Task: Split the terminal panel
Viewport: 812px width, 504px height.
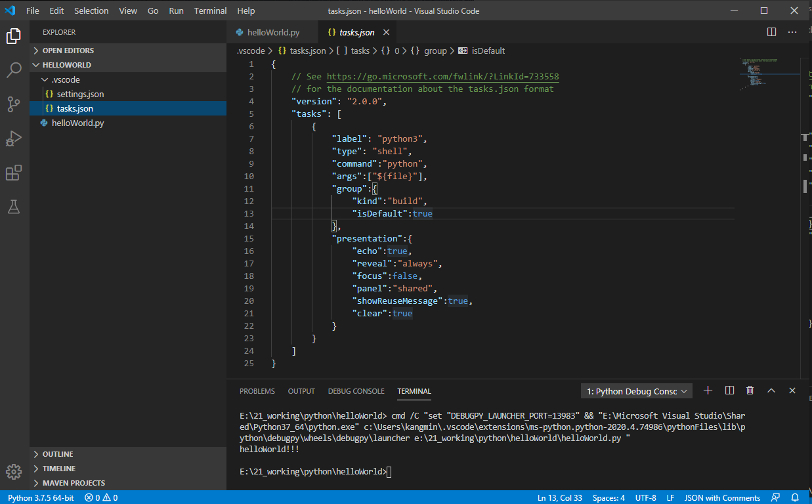Action: point(729,390)
